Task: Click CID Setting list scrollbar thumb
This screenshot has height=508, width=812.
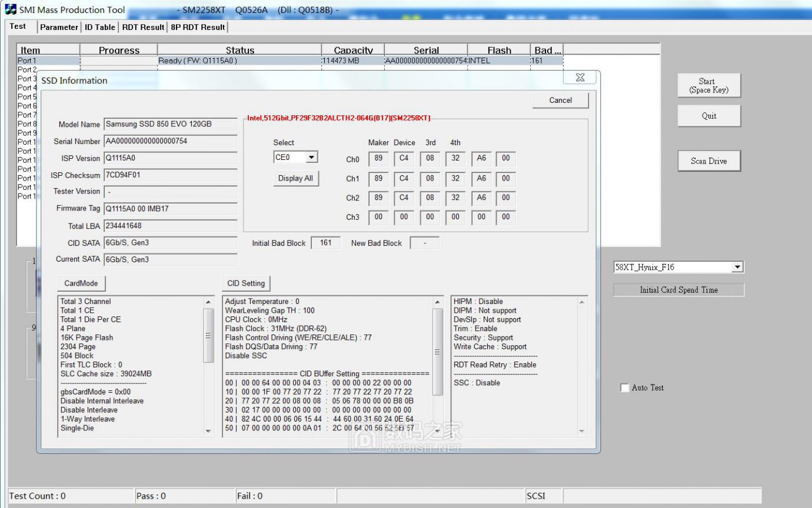Action: [x=437, y=352]
